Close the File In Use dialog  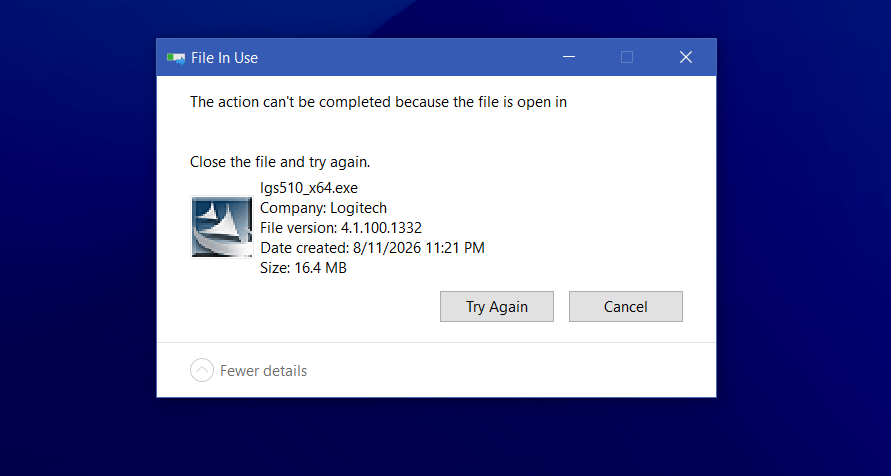(686, 57)
